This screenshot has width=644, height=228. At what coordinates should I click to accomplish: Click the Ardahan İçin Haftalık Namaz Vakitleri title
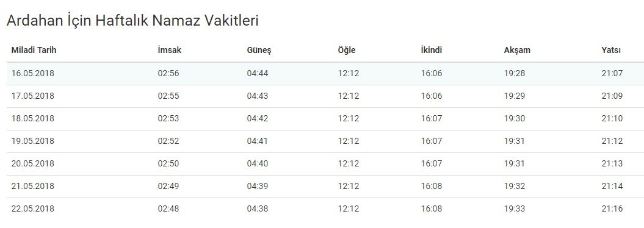coord(132,21)
